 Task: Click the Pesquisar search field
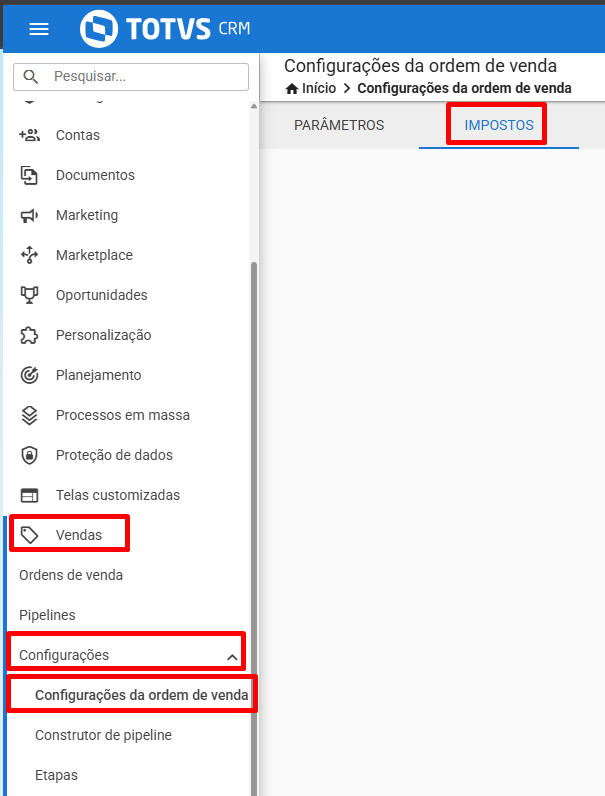(131, 77)
